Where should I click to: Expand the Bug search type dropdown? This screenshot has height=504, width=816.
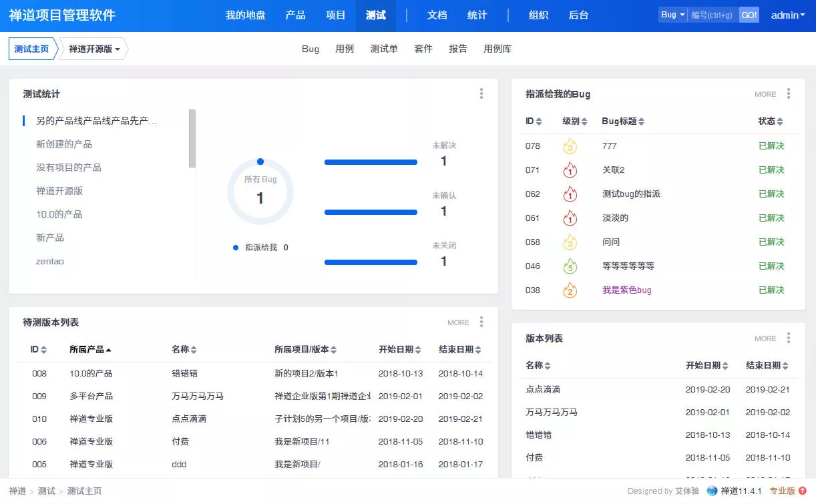(672, 15)
